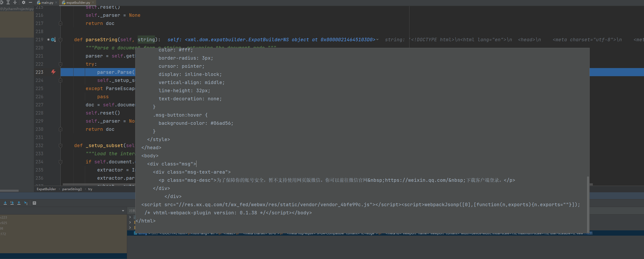Click the Collapse All icon in project toolbar

point(15,2)
